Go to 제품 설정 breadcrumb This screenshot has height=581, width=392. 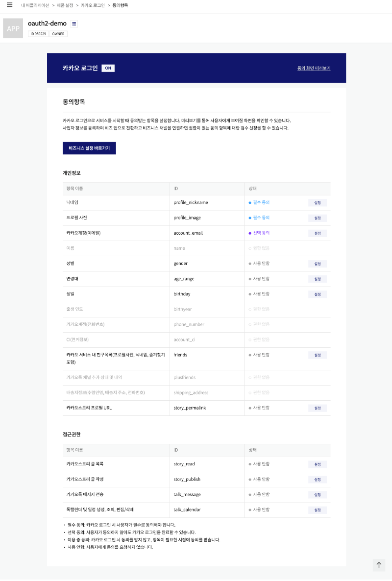click(65, 5)
